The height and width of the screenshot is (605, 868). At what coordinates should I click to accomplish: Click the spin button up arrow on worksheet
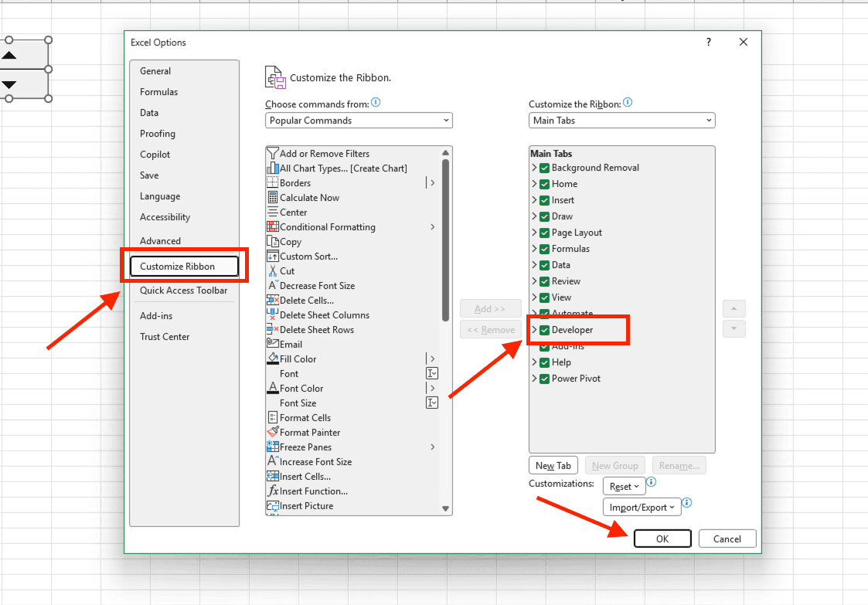click(x=9, y=55)
